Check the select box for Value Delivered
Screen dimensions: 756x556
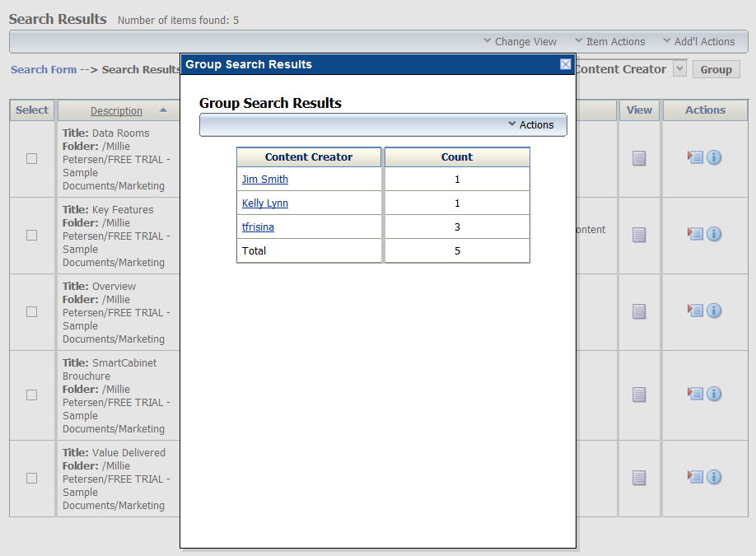(x=31, y=477)
